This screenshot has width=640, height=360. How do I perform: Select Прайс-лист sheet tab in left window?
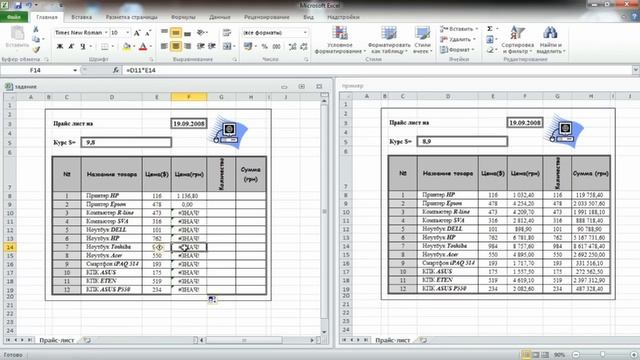click(x=57, y=340)
